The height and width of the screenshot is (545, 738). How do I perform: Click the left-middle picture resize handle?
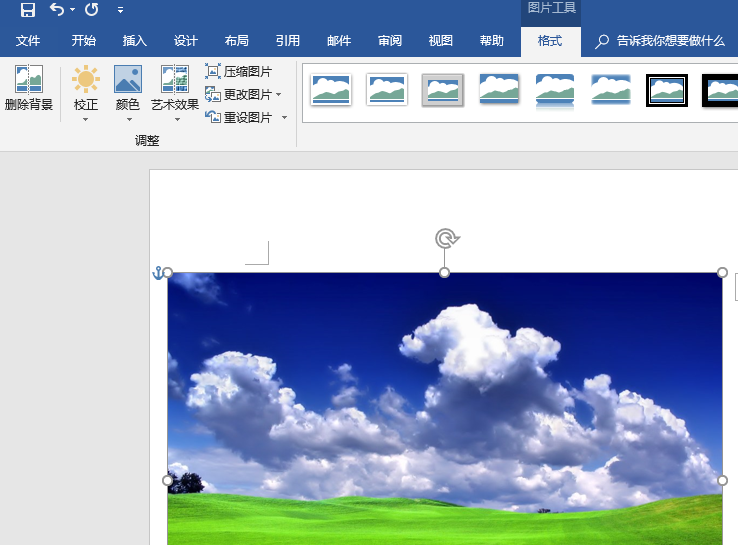[168, 481]
